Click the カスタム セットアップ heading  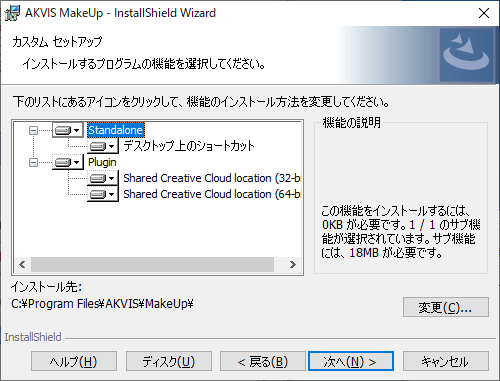[x=57, y=42]
